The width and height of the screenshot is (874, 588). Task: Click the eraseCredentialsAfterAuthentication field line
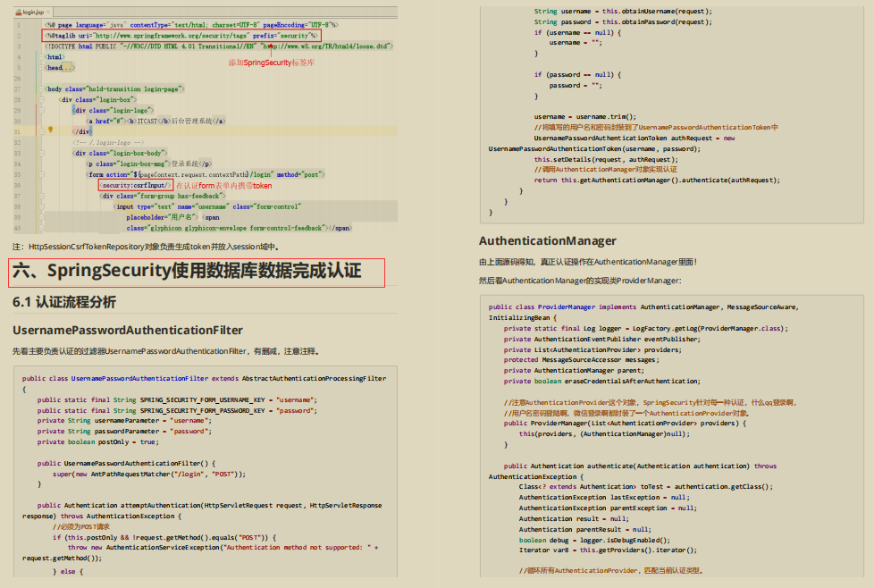click(x=602, y=382)
